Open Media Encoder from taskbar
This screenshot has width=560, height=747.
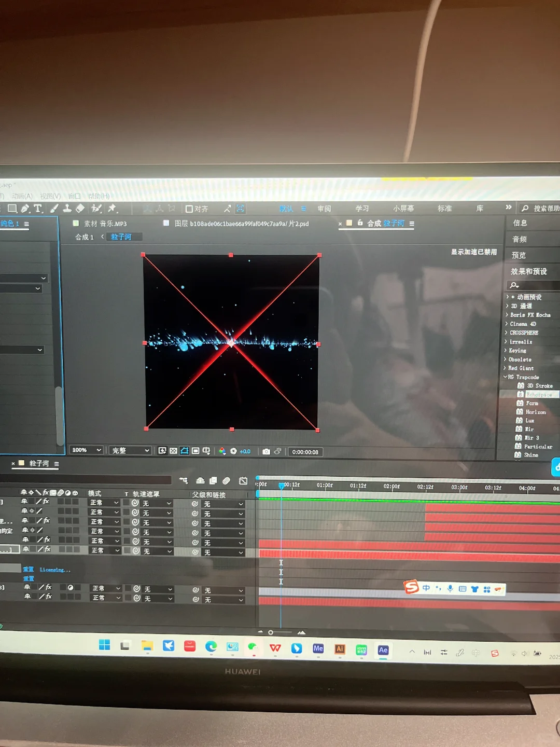(318, 648)
